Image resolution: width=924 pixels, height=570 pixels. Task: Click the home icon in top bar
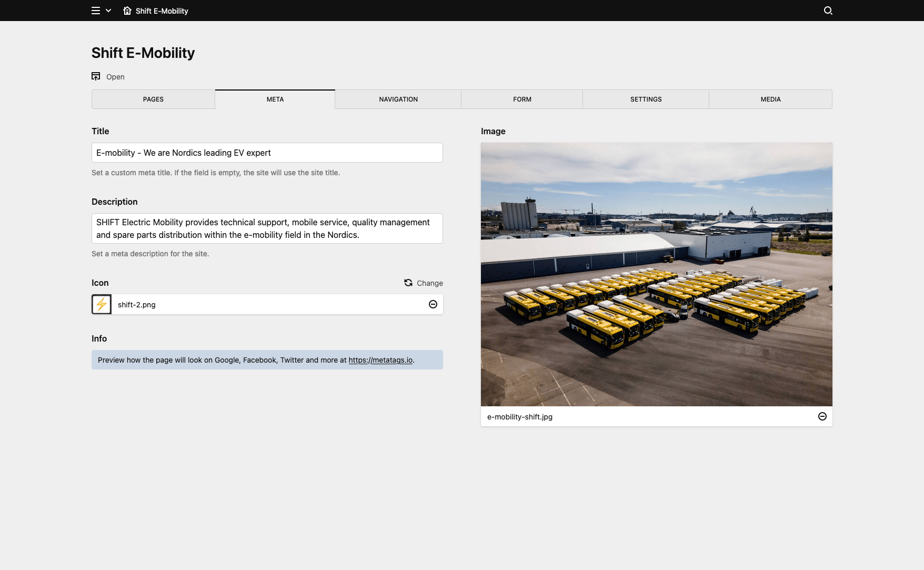pos(127,11)
